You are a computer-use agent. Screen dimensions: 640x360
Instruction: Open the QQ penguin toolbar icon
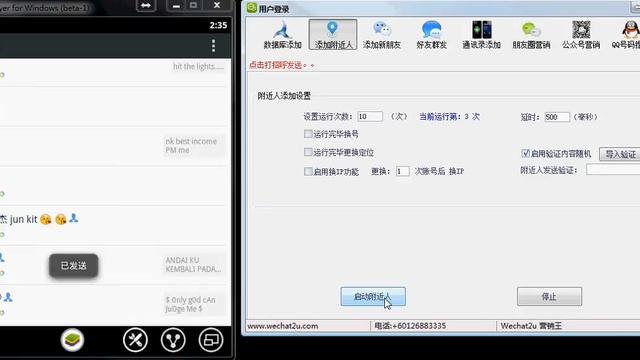627,35
